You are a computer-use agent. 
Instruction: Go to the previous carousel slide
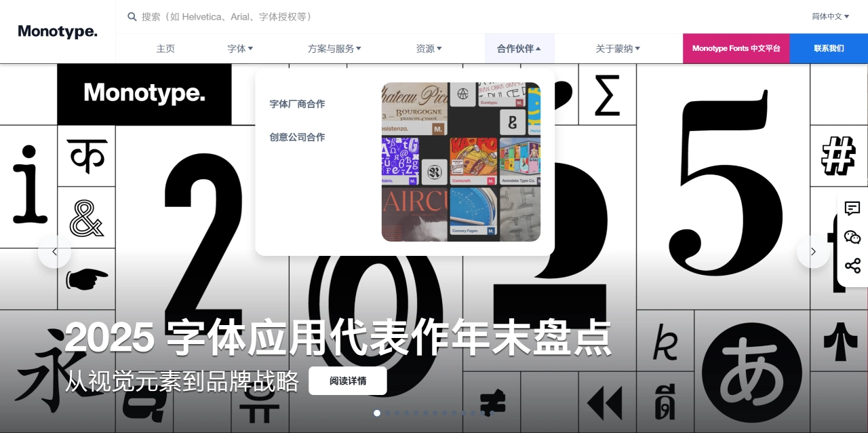pos(54,252)
